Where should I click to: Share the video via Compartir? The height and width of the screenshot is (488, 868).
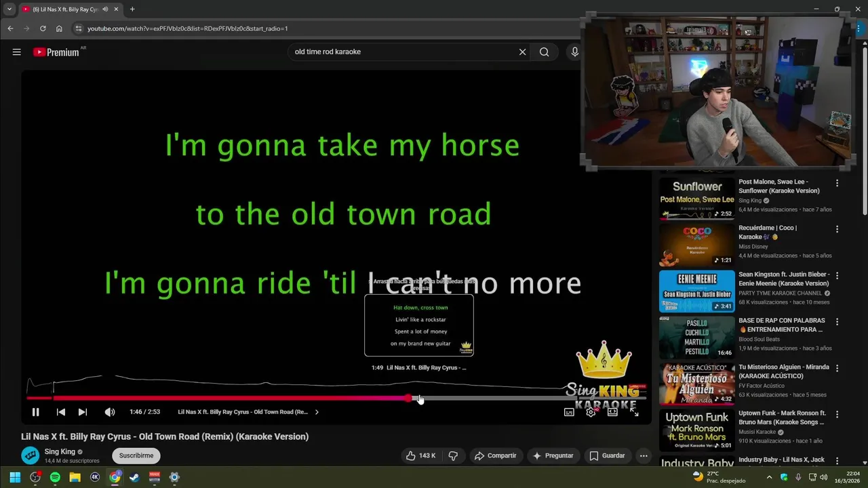pos(496,456)
